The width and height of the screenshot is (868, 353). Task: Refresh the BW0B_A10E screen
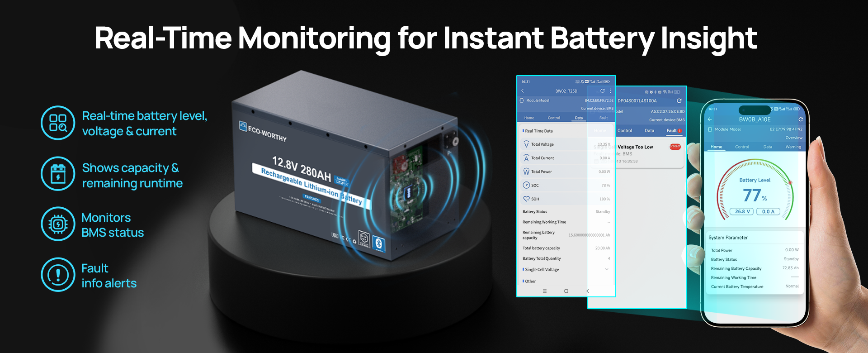[x=801, y=119]
